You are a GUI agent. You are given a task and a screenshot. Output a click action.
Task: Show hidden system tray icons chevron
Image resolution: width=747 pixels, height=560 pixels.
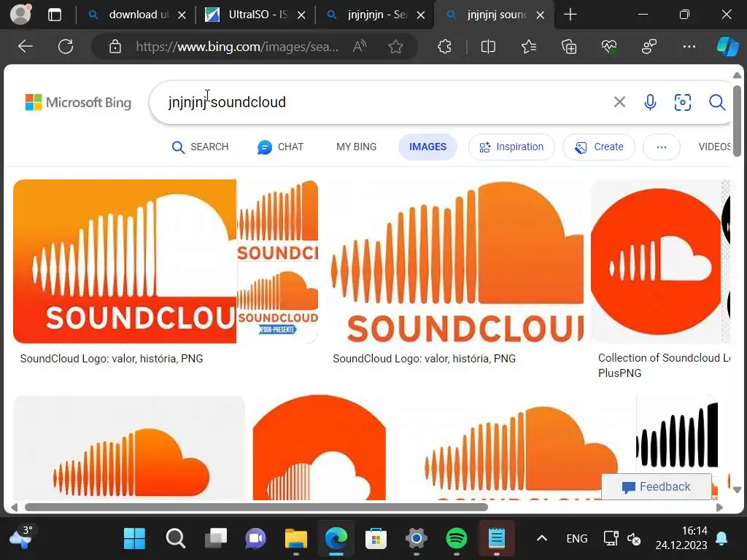pos(542,539)
